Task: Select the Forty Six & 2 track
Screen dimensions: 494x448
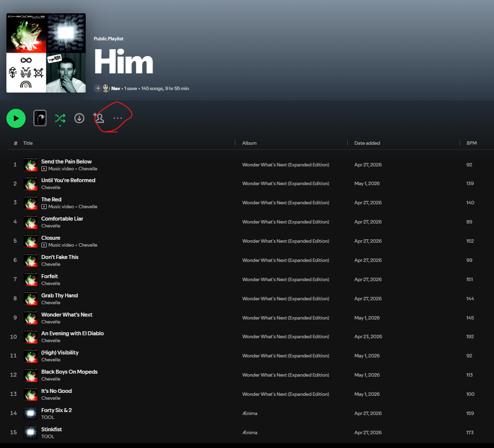Action: click(57, 410)
